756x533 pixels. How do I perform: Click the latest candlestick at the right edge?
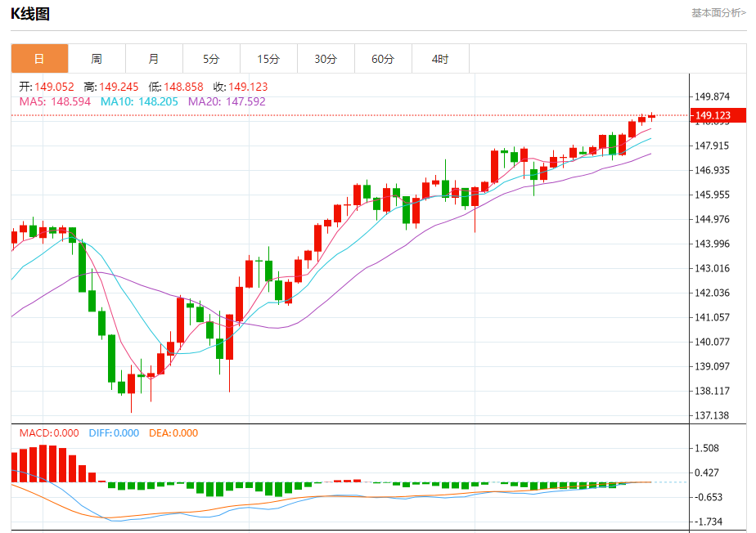652,116
